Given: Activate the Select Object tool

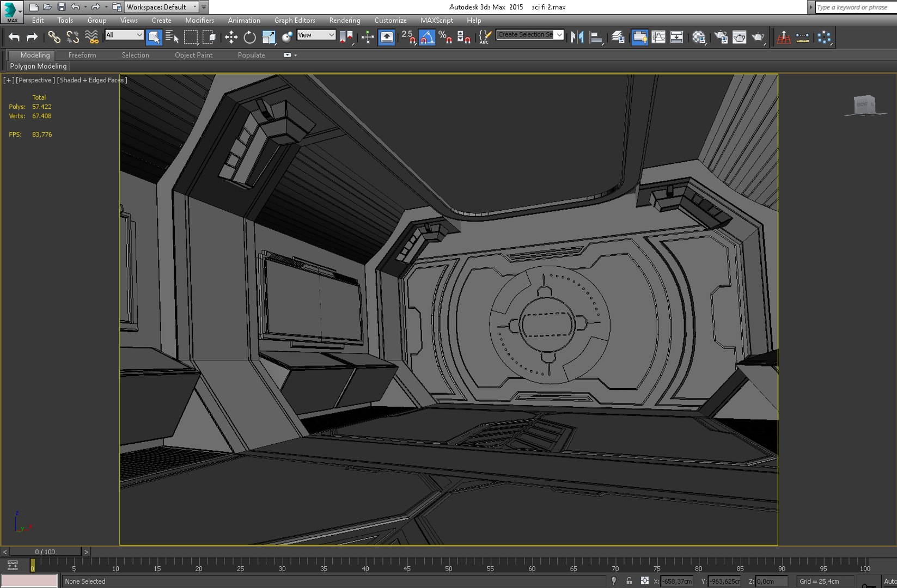Looking at the screenshot, I should [154, 37].
